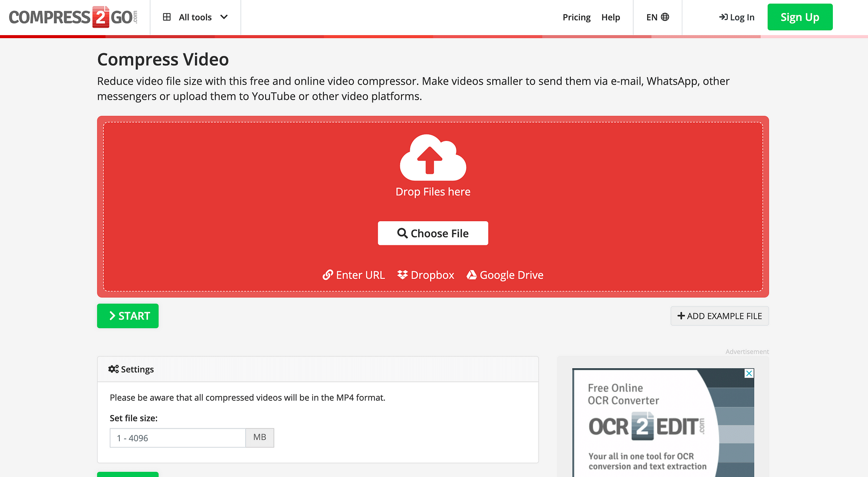
Task: Click the Compress Video heading
Action: coord(163,59)
